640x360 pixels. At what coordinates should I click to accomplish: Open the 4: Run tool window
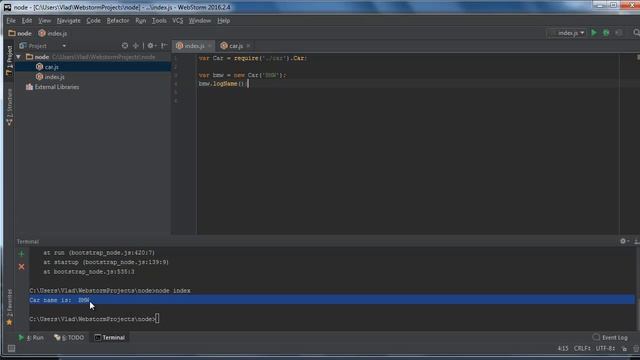coord(31,338)
